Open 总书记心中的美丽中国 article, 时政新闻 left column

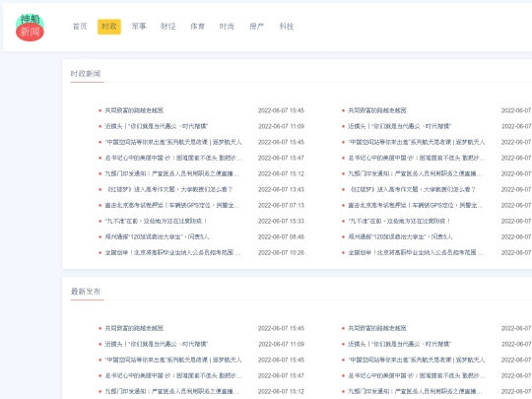[173, 158]
